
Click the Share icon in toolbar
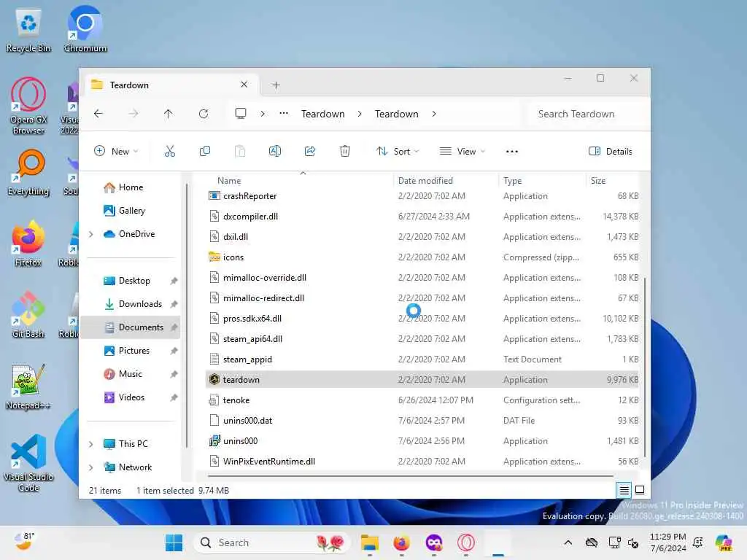(309, 152)
